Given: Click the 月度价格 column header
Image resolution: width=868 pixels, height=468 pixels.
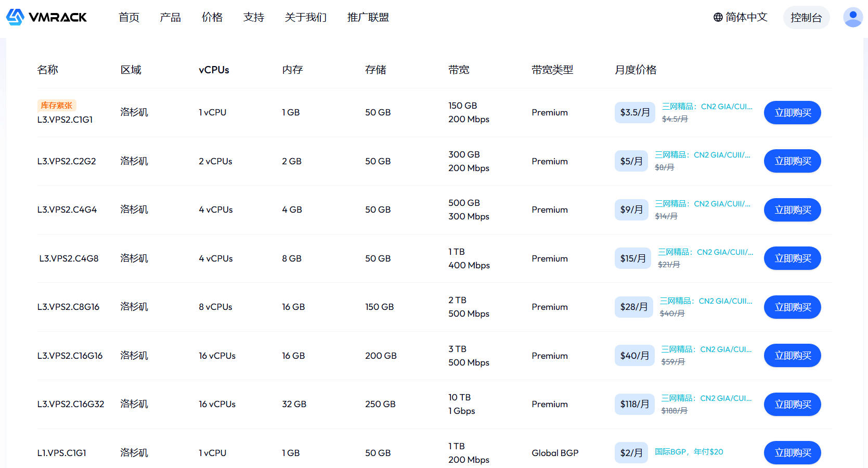Looking at the screenshot, I should coord(636,70).
